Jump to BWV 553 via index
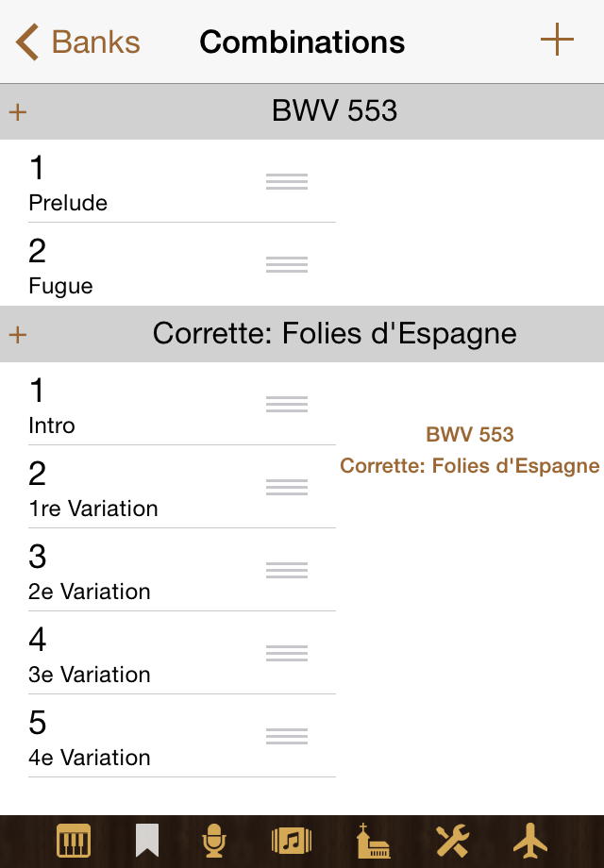Viewport: 604px width, 868px height. point(470,435)
